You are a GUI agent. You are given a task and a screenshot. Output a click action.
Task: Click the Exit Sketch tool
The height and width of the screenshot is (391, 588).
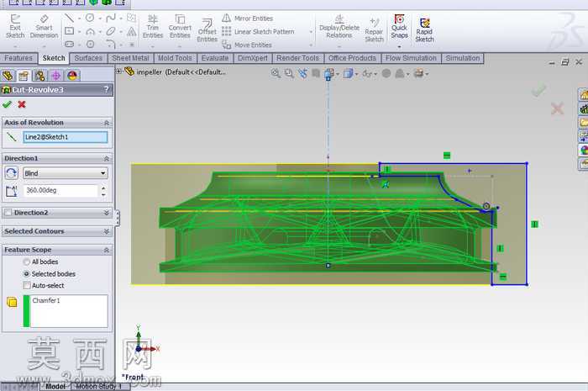point(15,26)
